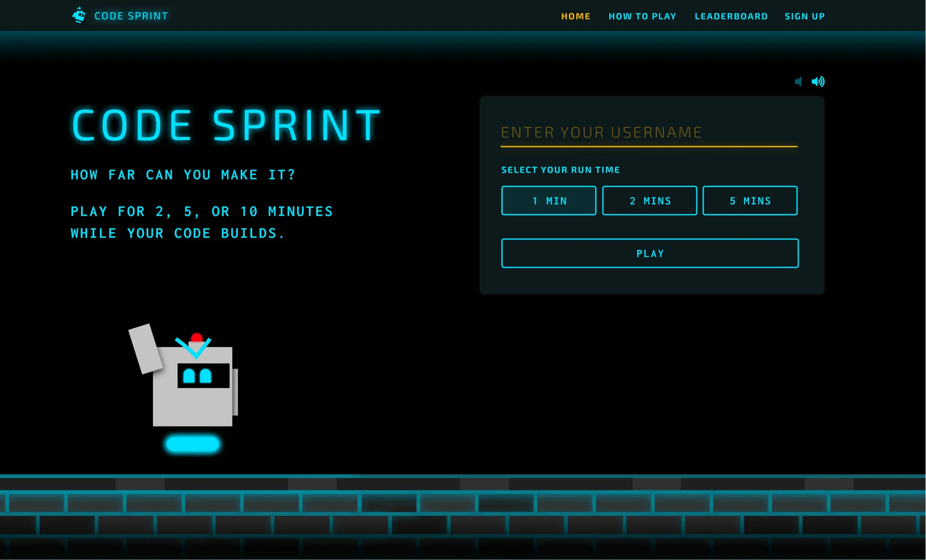
Task: Open the Leaderboard page
Action: pos(731,16)
